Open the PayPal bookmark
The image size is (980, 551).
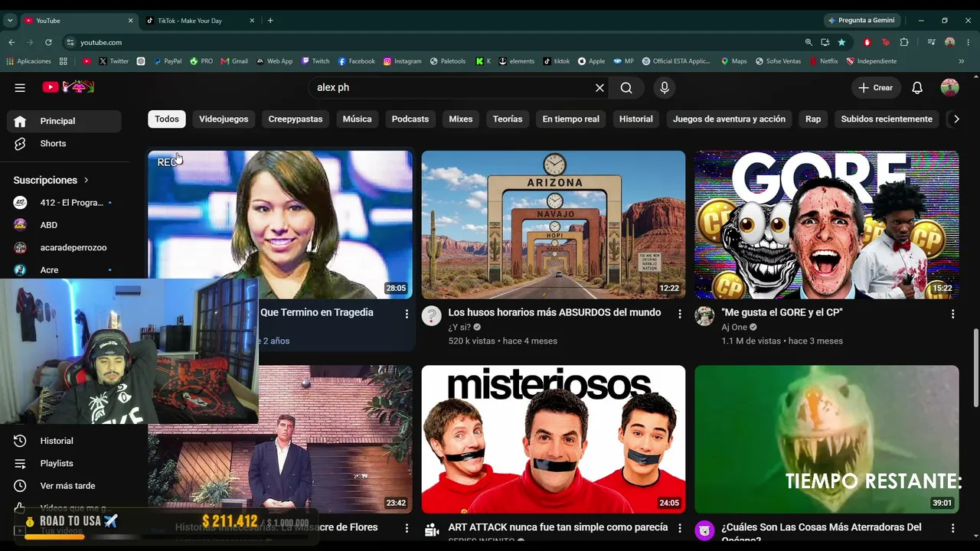[x=167, y=61]
